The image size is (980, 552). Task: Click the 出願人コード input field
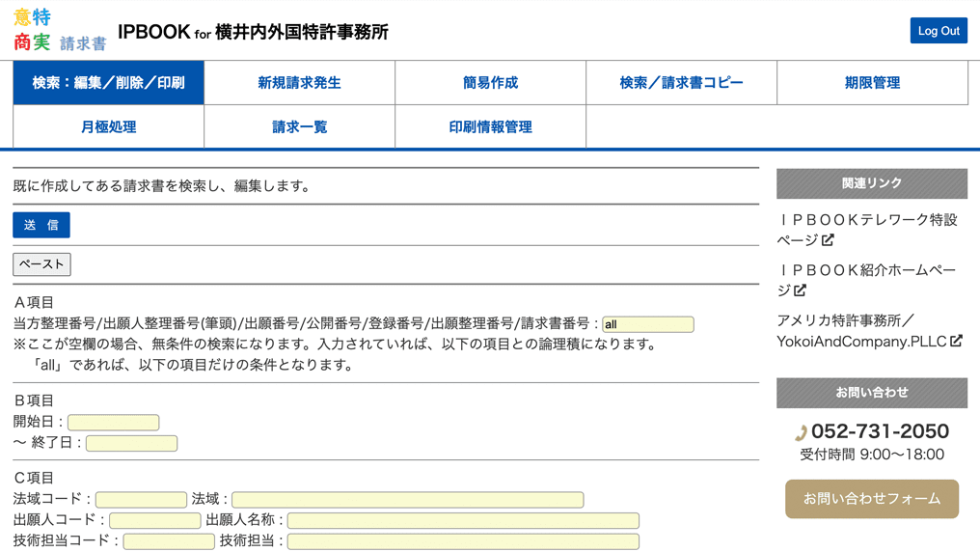(x=155, y=521)
